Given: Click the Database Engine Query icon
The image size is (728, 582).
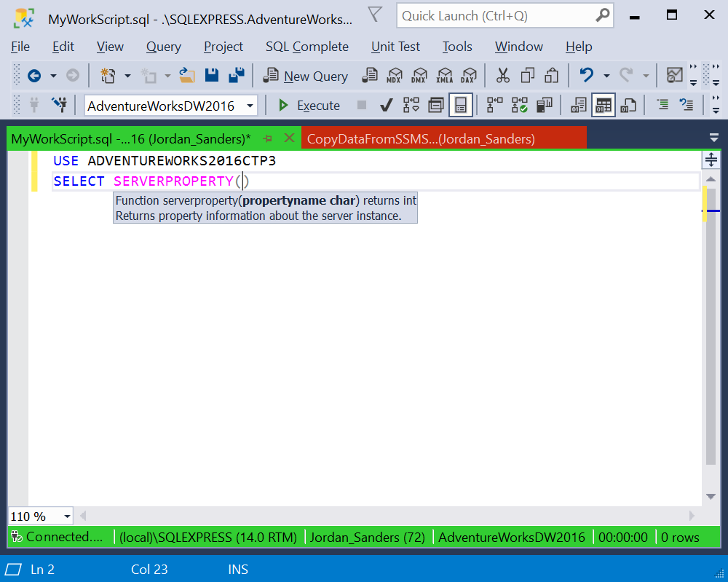Looking at the screenshot, I should (x=370, y=75).
